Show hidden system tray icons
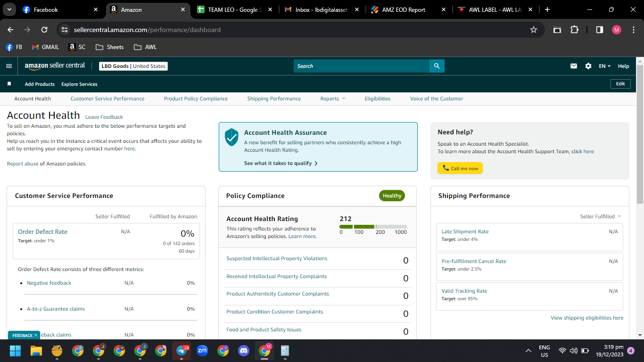The height and width of the screenshot is (362, 644). pos(529,351)
